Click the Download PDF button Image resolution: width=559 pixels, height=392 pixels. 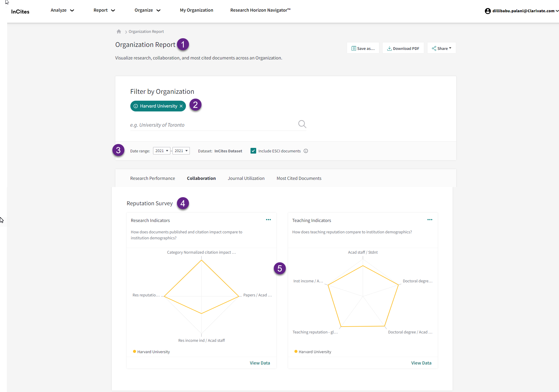pyautogui.click(x=403, y=48)
